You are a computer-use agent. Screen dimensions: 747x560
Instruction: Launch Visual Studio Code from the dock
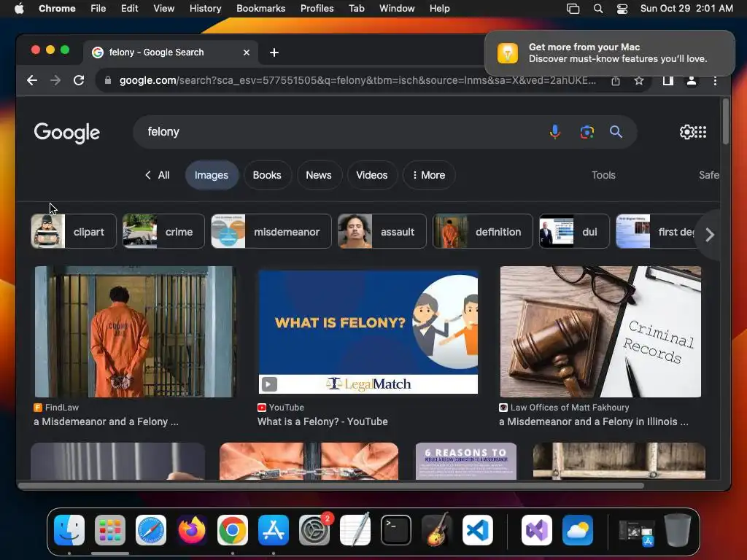click(x=478, y=530)
